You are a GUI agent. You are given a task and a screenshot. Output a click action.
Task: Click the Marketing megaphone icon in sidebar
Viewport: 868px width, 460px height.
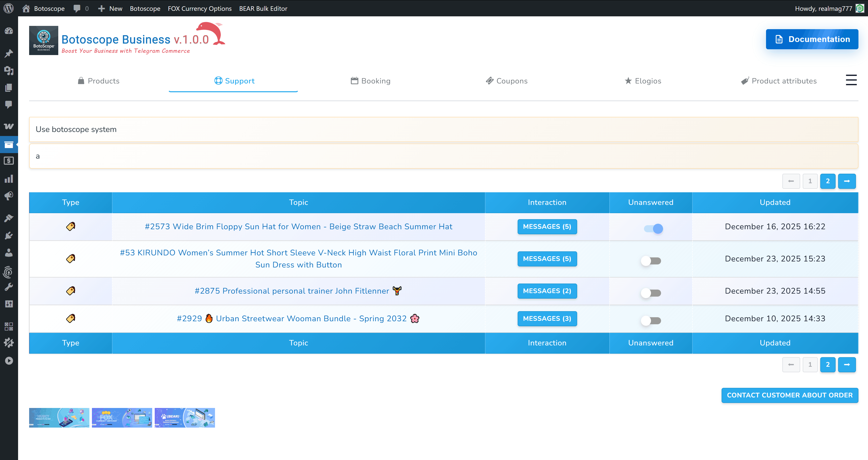tap(9, 196)
